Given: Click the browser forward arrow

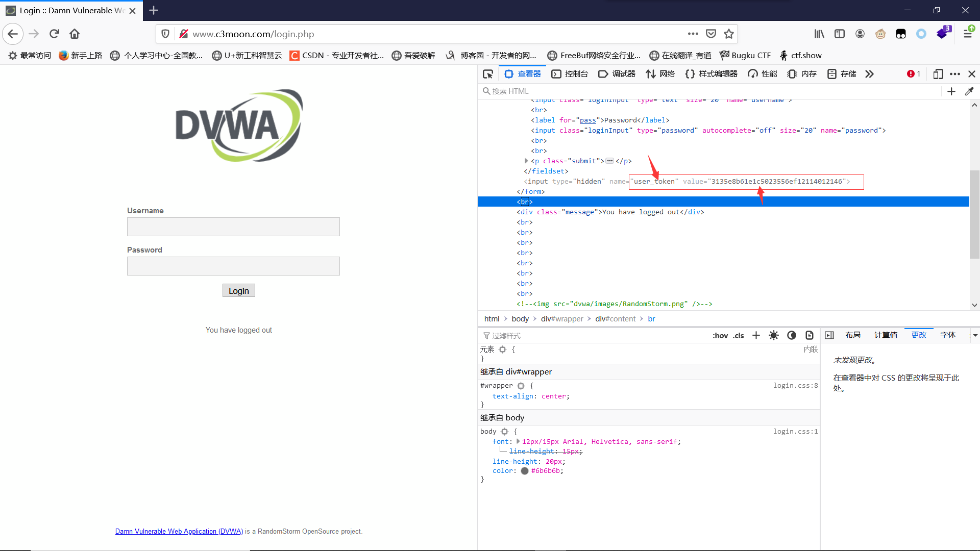Looking at the screenshot, I should pos(34,34).
